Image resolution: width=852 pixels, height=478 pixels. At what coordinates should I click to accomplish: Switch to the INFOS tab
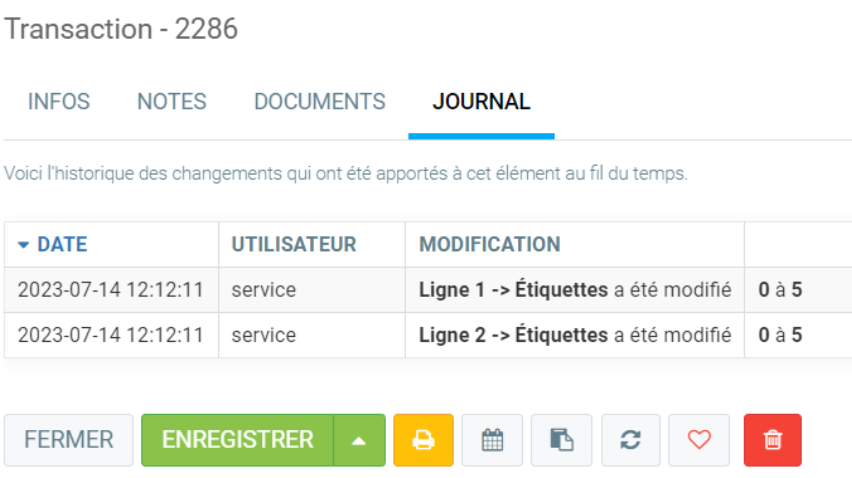point(59,102)
